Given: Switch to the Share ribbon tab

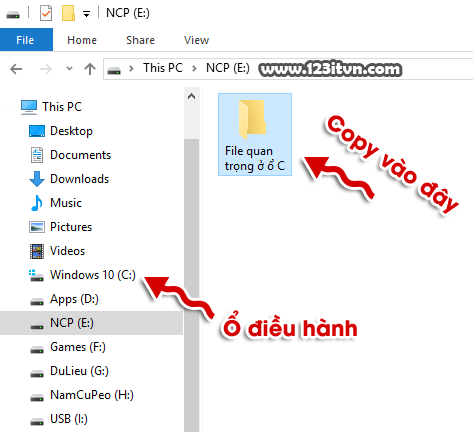Looking at the screenshot, I should [x=140, y=40].
